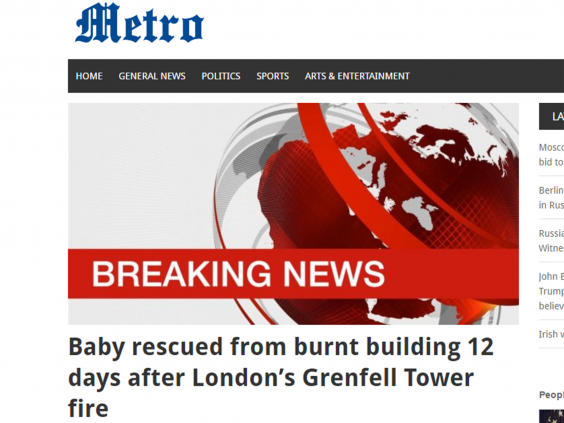Navigate to ARTS & ENTERTAINMENT

[x=357, y=76]
